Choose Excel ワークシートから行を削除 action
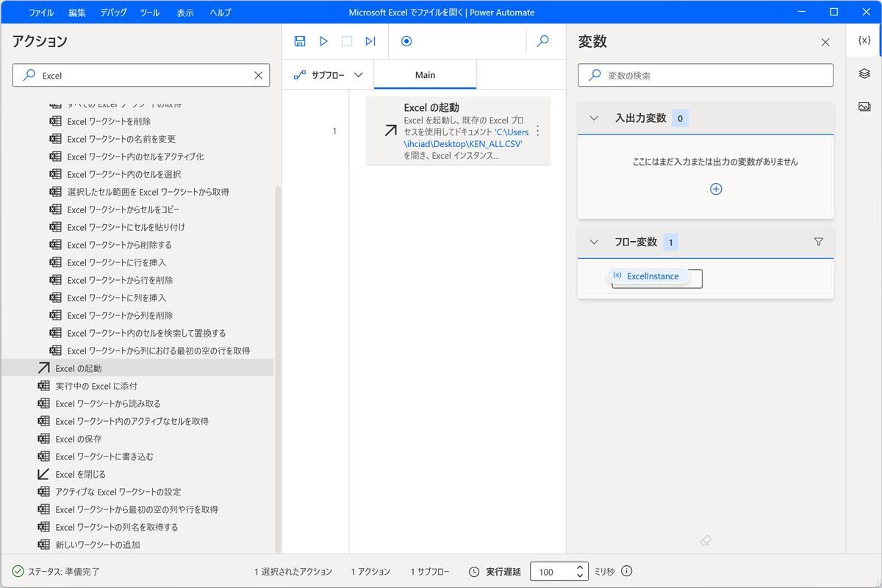The width and height of the screenshot is (882, 588). (x=120, y=280)
